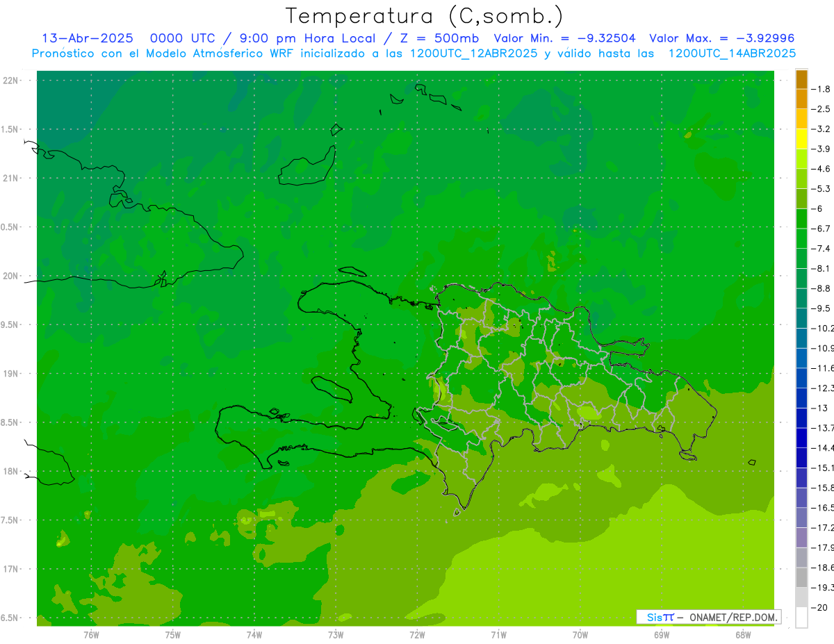The height and width of the screenshot is (644, 834).
Task: Click the "-20" colorbar value
Action: click(x=819, y=606)
